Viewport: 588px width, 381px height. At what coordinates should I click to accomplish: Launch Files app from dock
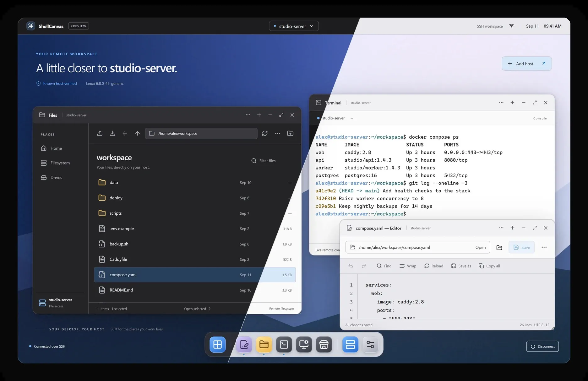[264, 345]
